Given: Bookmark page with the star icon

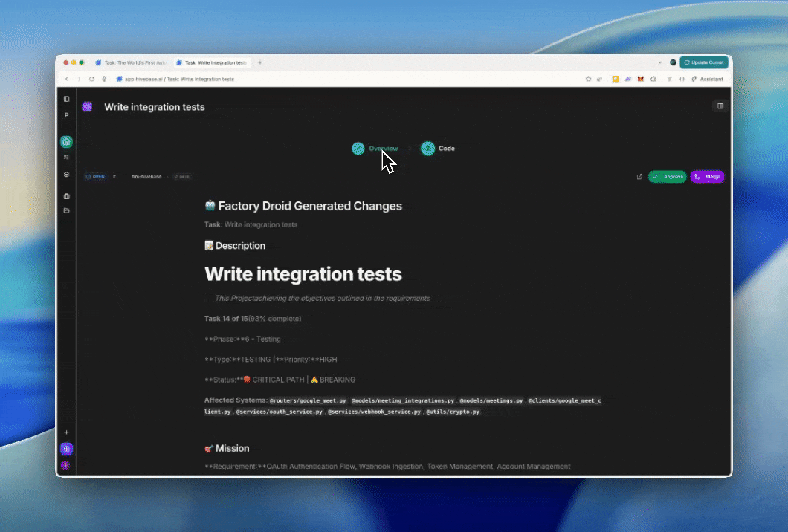Looking at the screenshot, I should pyautogui.click(x=588, y=79).
